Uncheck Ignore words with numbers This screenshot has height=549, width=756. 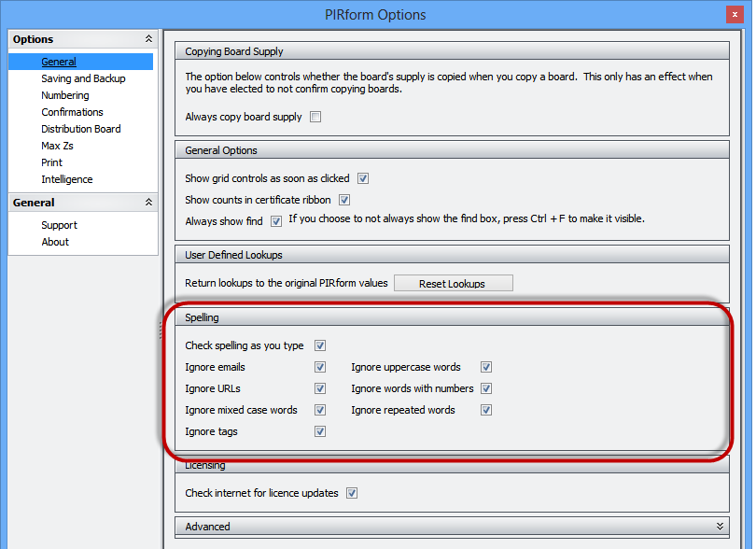(x=486, y=388)
